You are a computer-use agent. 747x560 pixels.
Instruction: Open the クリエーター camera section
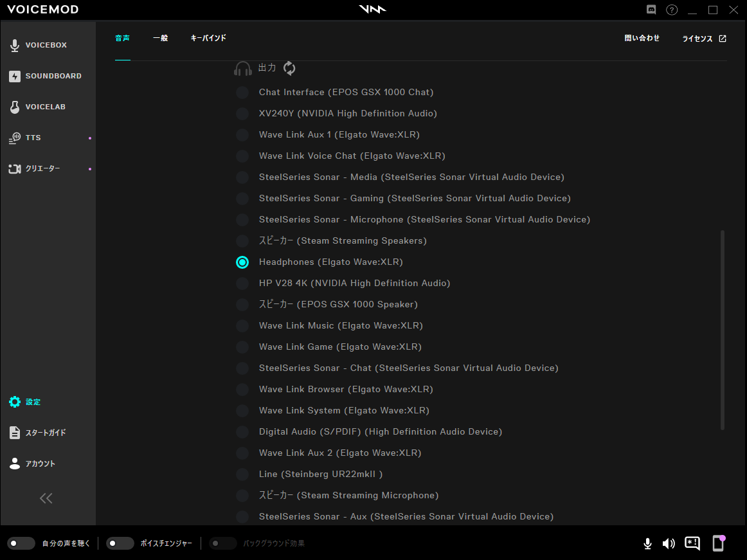pyautogui.click(x=34, y=168)
